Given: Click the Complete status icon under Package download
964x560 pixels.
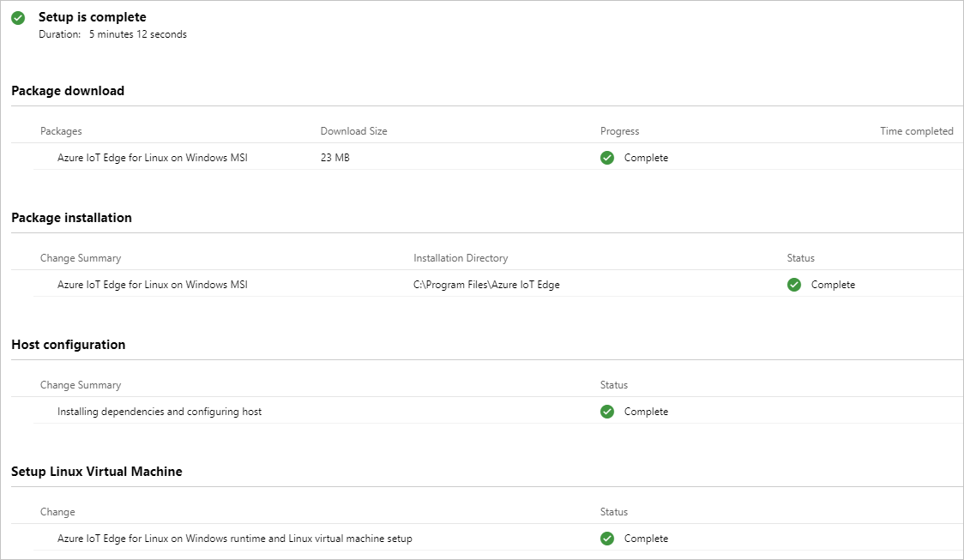Looking at the screenshot, I should tap(607, 158).
